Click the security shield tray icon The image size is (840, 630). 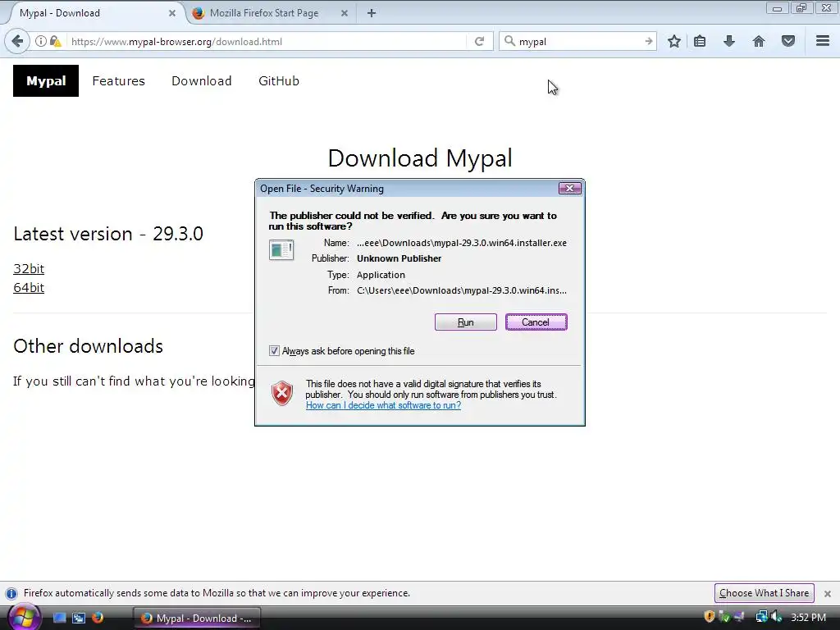[x=710, y=617]
